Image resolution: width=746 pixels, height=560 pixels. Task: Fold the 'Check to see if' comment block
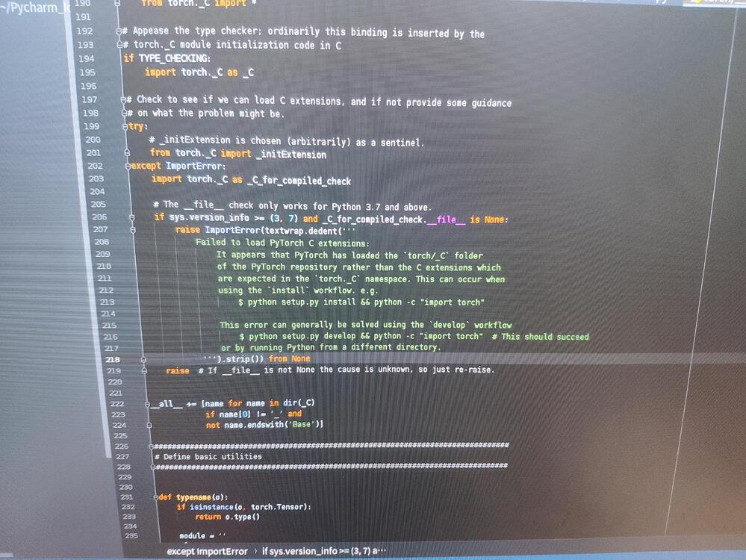[122, 99]
